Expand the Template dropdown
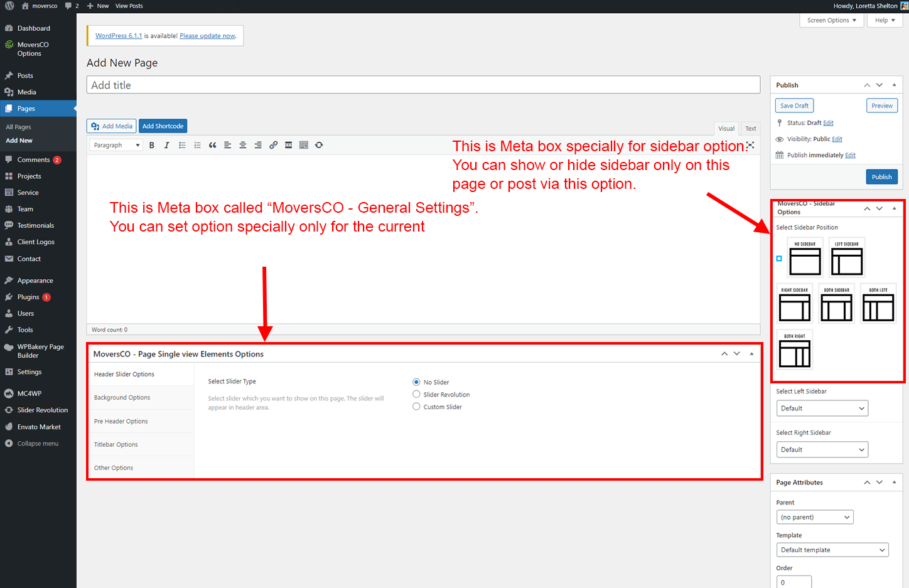 tap(832, 550)
